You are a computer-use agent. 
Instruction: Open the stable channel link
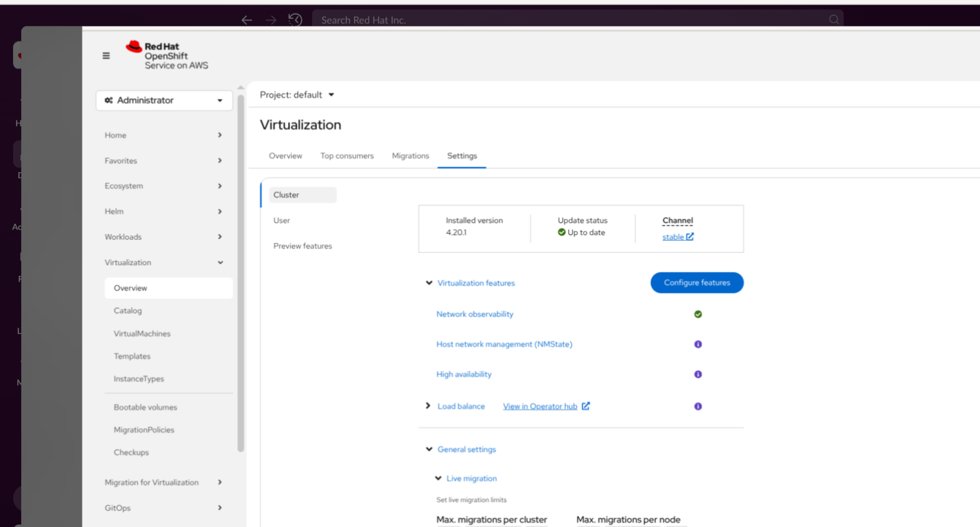click(x=678, y=237)
